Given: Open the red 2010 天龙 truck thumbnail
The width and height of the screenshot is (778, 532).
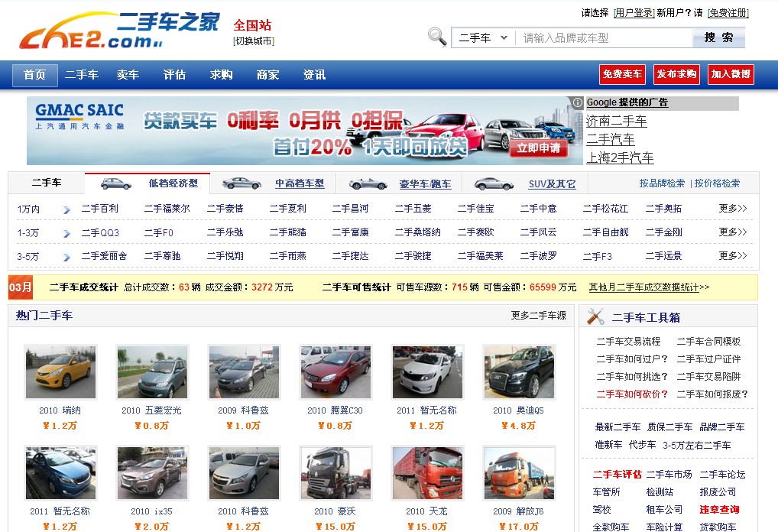Looking at the screenshot, I should [427, 473].
